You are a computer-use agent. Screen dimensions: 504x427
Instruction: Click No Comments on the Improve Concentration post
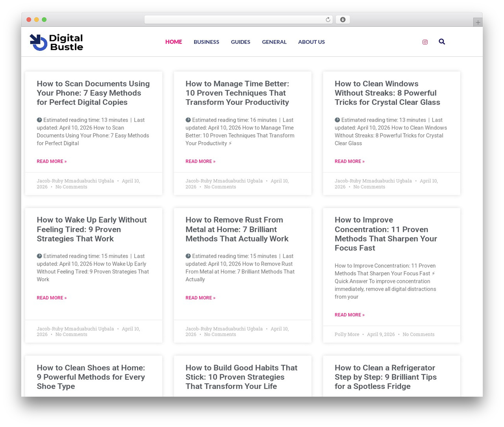[x=419, y=334]
